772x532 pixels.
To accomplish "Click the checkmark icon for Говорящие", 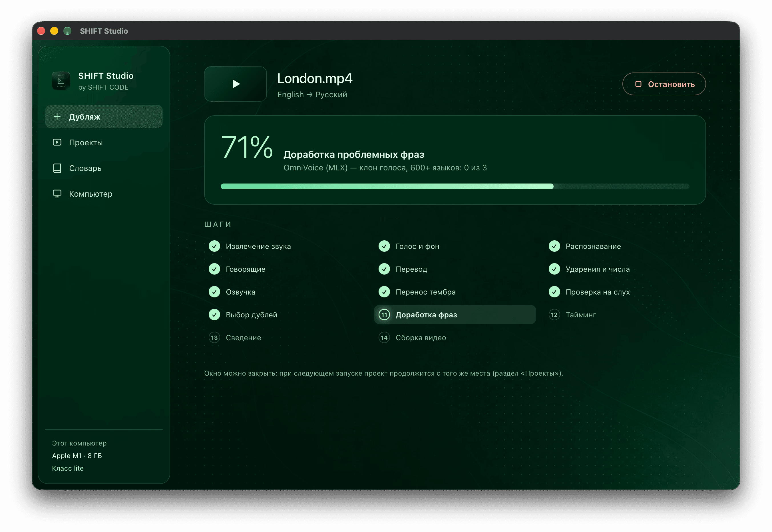I will (214, 269).
